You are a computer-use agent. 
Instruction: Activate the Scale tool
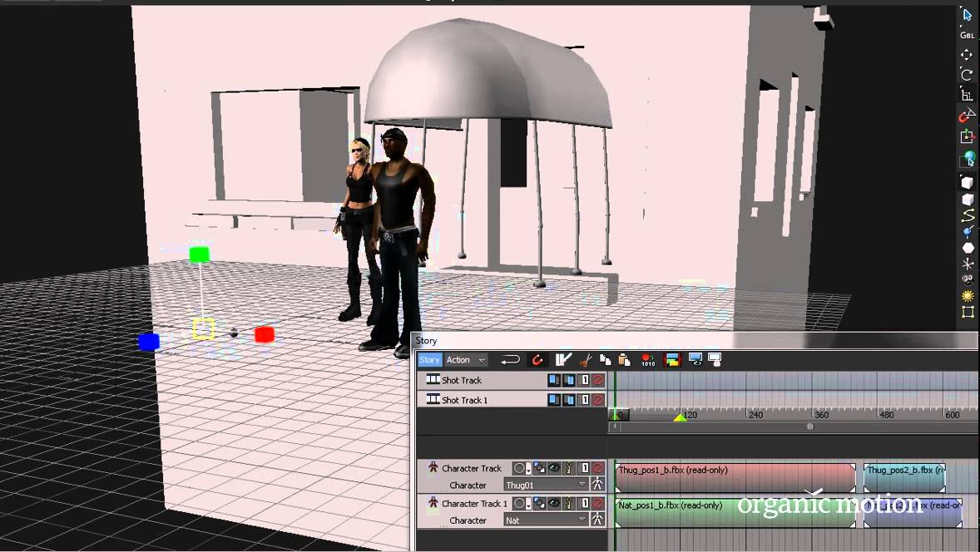[x=967, y=94]
